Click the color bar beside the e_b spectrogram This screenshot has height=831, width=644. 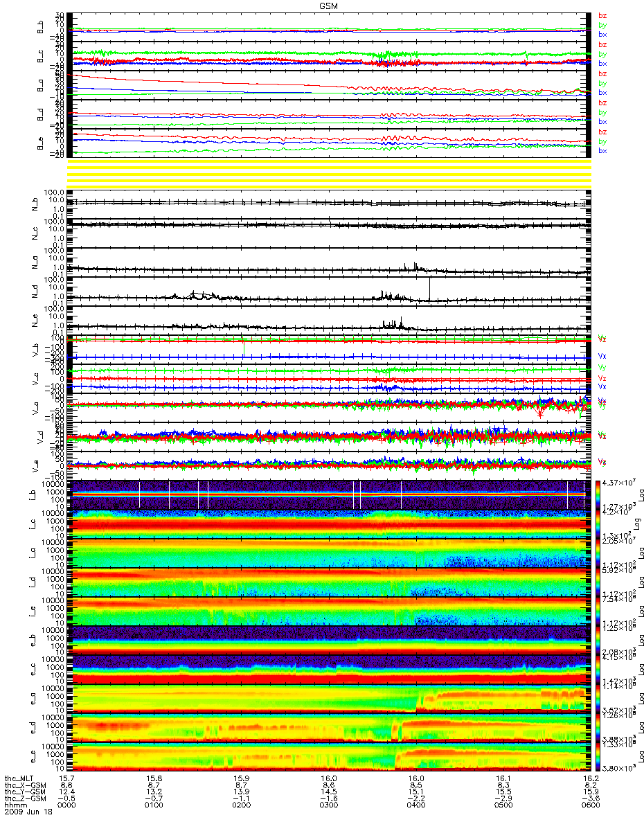pos(597,640)
